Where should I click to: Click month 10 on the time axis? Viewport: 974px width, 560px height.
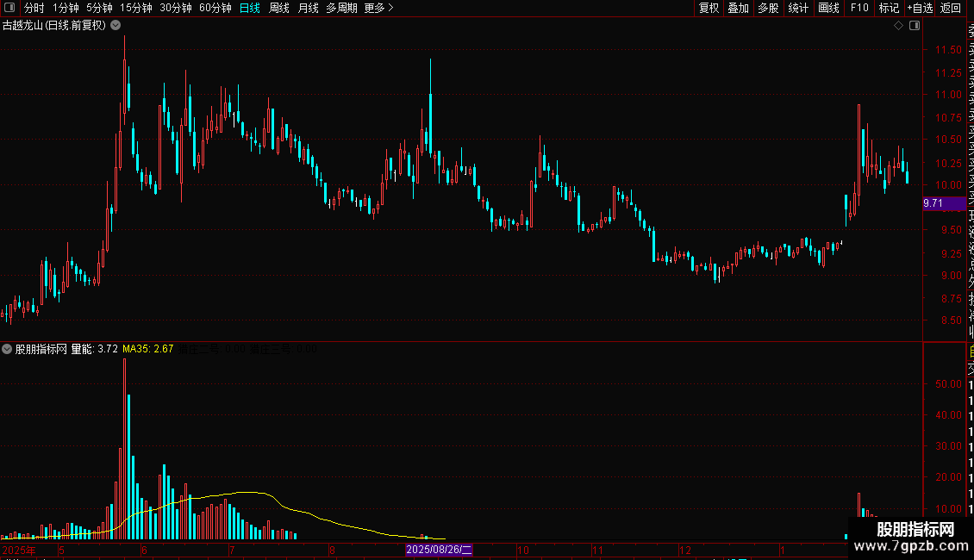coord(523,550)
